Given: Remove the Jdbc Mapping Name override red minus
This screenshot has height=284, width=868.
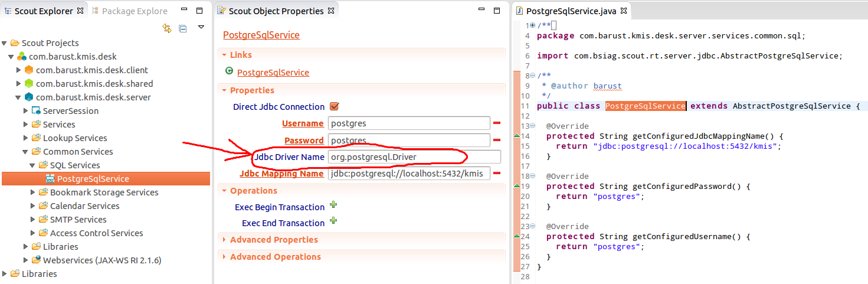Looking at the screenshot, I should click(497, 173).
